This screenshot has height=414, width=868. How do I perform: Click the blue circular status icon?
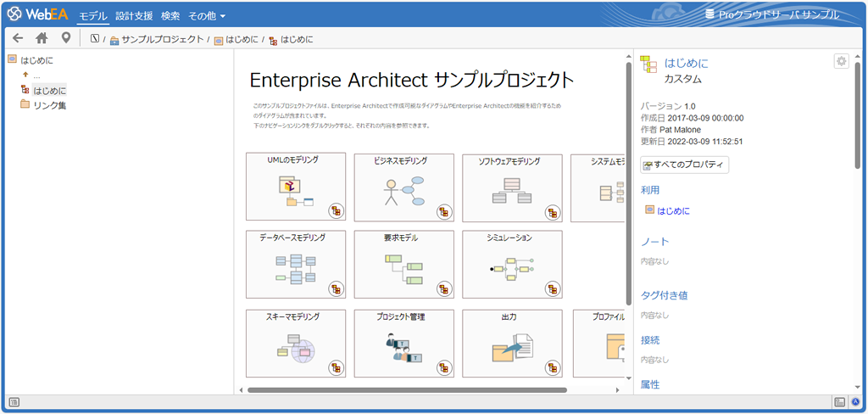[x=856, y=401]
